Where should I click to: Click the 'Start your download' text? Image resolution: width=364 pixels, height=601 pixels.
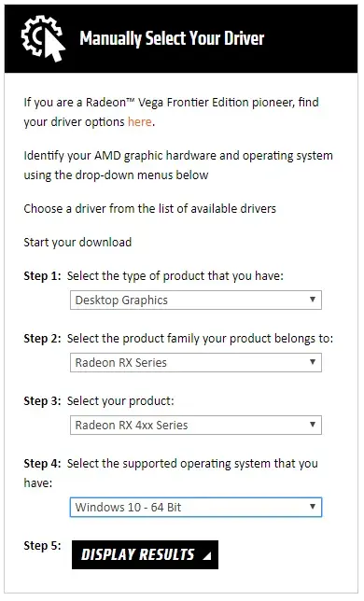[77, 243]
